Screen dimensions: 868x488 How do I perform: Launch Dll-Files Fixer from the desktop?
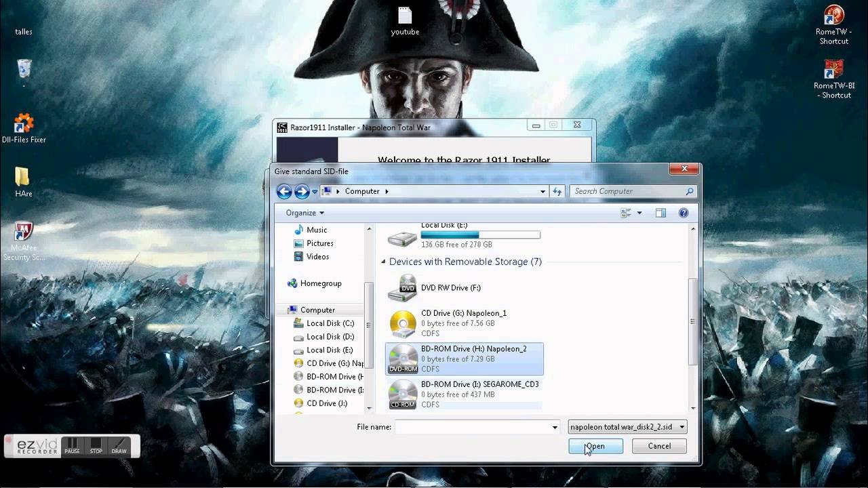pos(24,128)
